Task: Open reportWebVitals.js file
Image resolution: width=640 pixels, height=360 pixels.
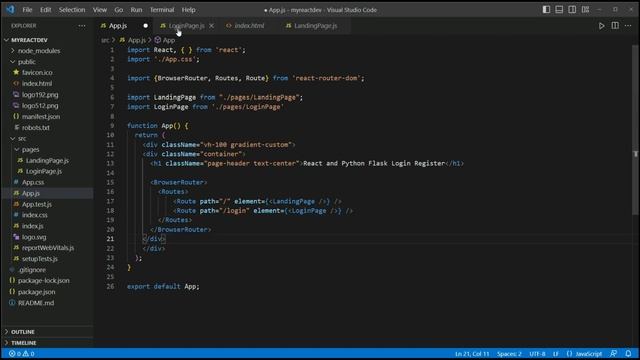Action: coord(48,248)
